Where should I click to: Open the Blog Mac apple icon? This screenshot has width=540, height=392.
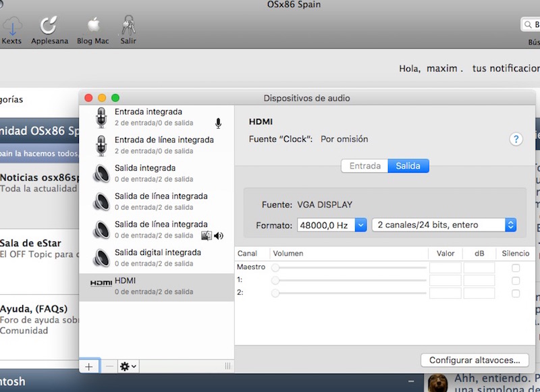point(93,25)
